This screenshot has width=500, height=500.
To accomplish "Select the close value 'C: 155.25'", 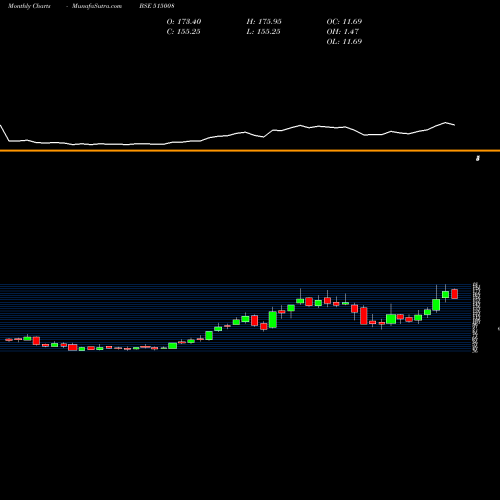I will click(x=183, y=32).
